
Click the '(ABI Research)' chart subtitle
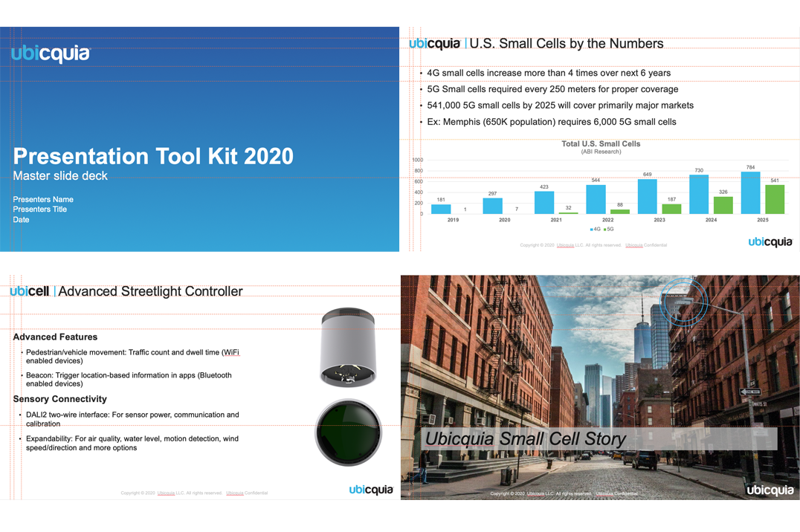coord(601,152)
